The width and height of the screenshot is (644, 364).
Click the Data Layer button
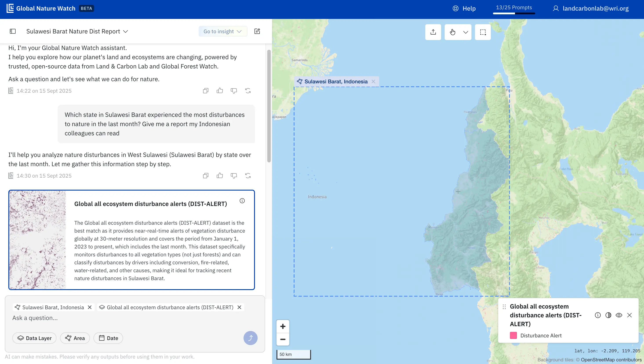pyautogui.click(x=35, y=338)
